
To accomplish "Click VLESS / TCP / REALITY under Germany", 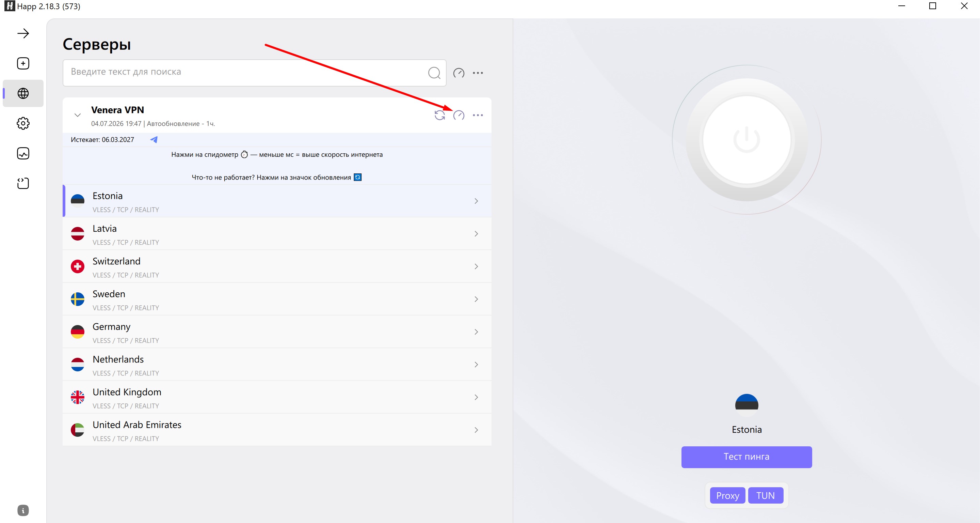I will (126, 340).
